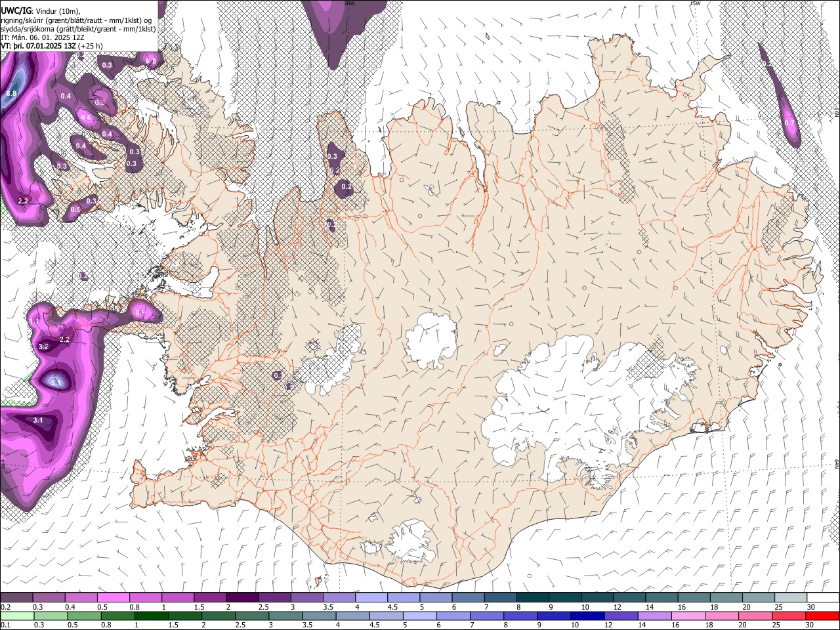Click the 8.8 precipitation value on map

[x=11, y=94]
